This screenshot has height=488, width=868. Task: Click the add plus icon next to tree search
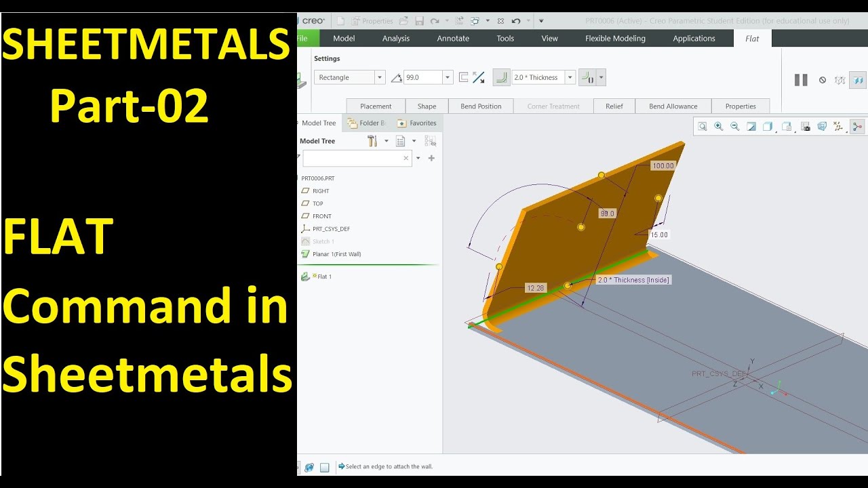point(431,158)
